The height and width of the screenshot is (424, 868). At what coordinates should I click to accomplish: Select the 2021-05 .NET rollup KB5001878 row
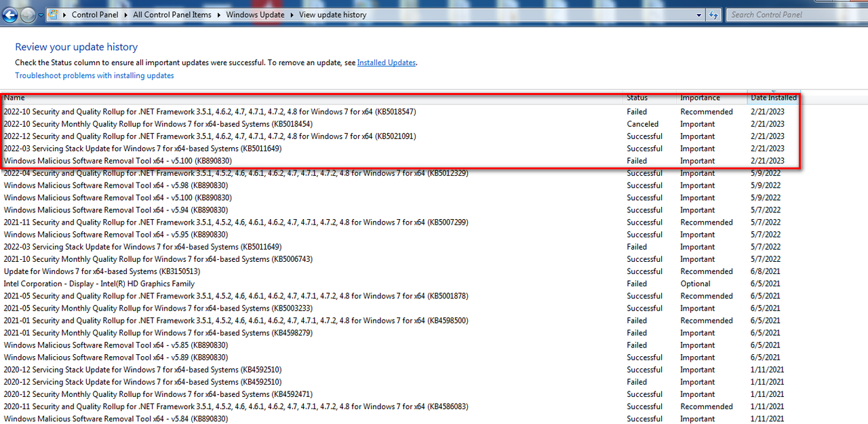(x=400, y=296)
